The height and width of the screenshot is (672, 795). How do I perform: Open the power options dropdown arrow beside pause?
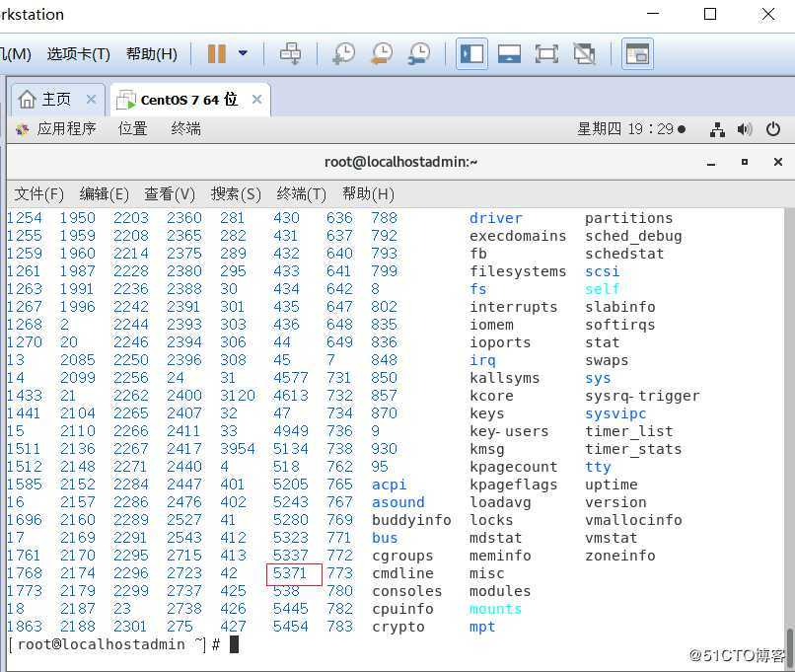click(x=243, y=52)
